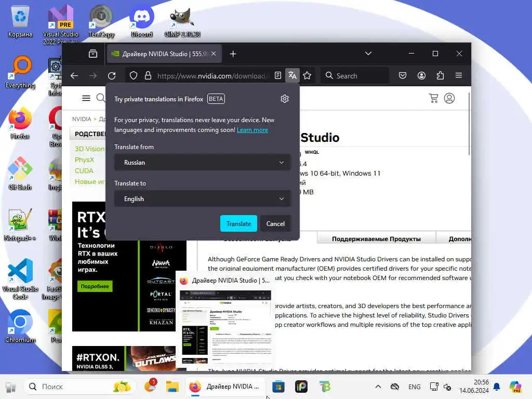Click the NVIDIA breadcrumb link
Image resolution: width=532 pixels, height=399 pixels.
[x=82, y=119]
